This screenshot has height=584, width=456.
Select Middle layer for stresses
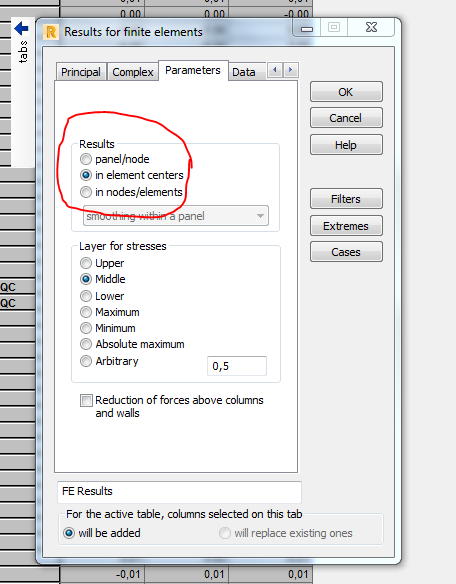pos(86,279)
